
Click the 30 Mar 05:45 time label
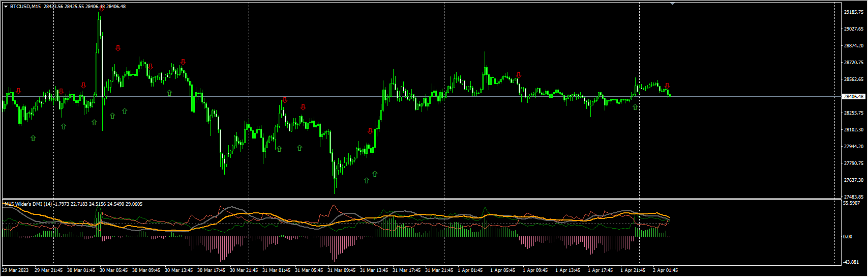click(x=113, y=270)
